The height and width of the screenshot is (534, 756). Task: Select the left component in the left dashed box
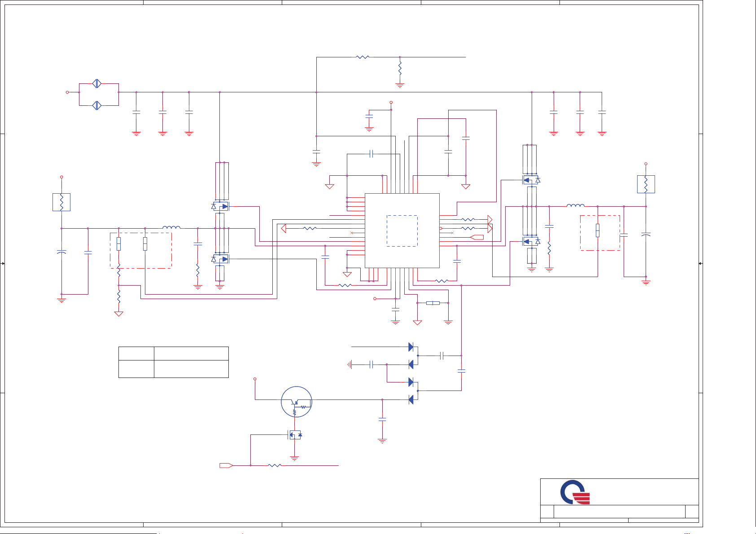[x=118, y=244]
